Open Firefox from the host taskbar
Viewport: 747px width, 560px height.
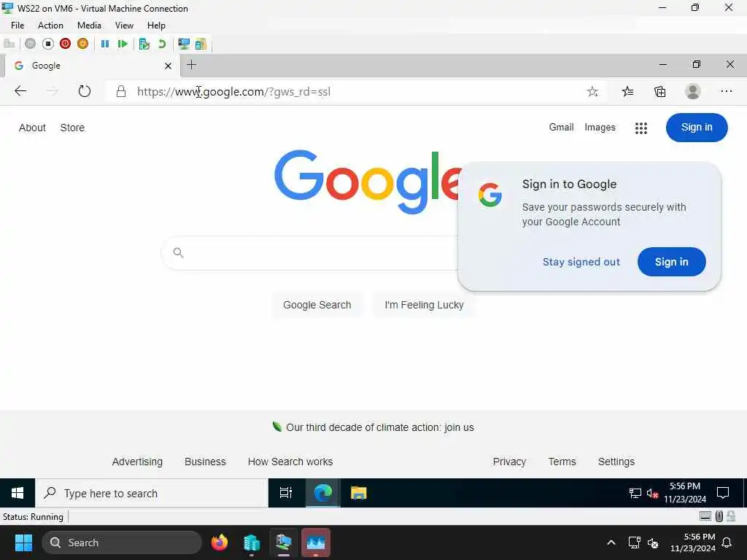coord(219,542)
